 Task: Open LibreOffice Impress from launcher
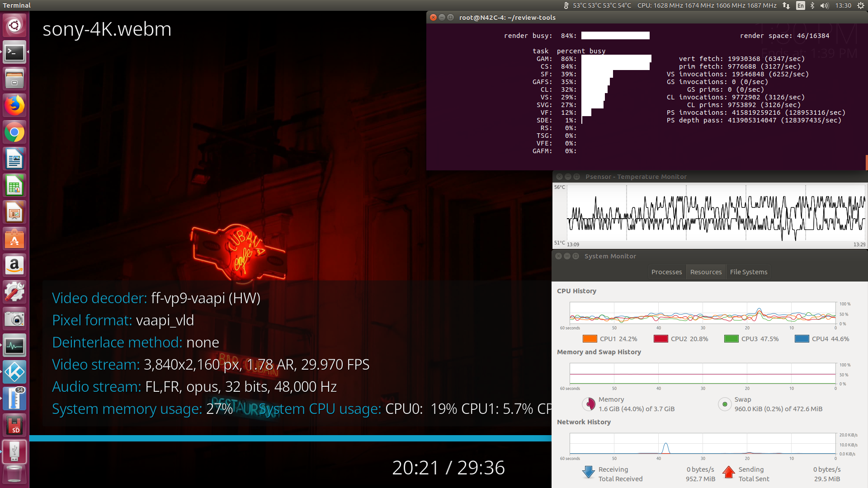[x=14, y=212]
